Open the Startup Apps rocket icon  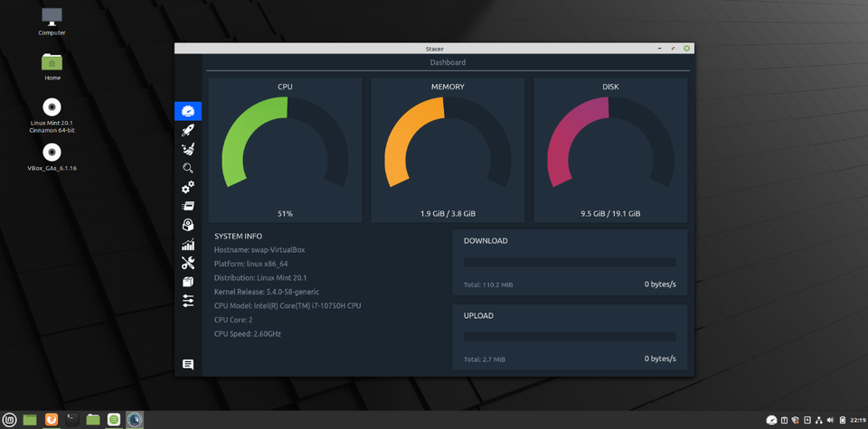(x=188, y=130)
